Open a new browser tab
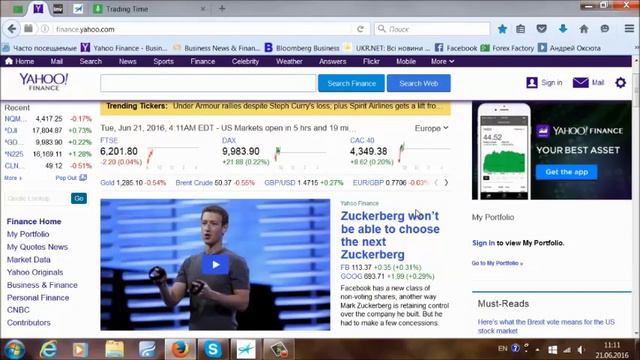Viewport: 640px width, 360px height. (x=222, y=8)
